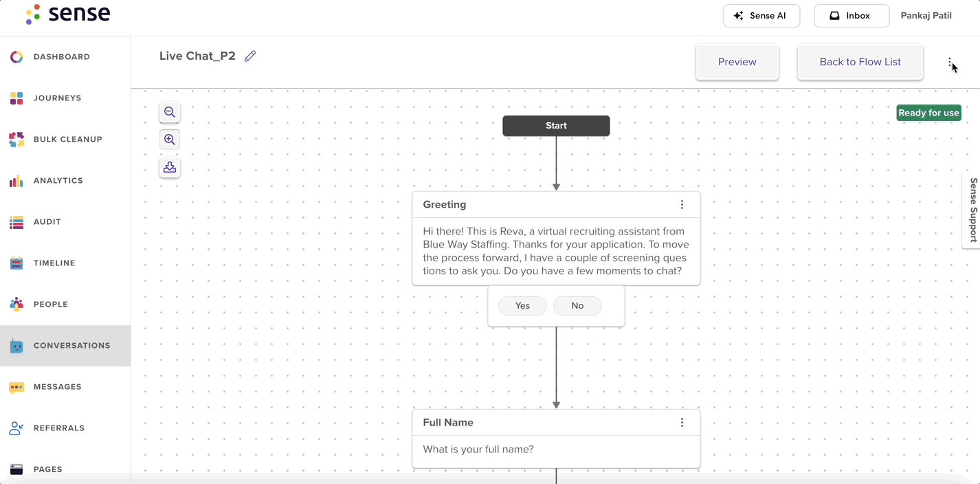Select the Yes reply option
Image resolution: width=980 pixels, height=484 pixels.
(x=522, y=306)
